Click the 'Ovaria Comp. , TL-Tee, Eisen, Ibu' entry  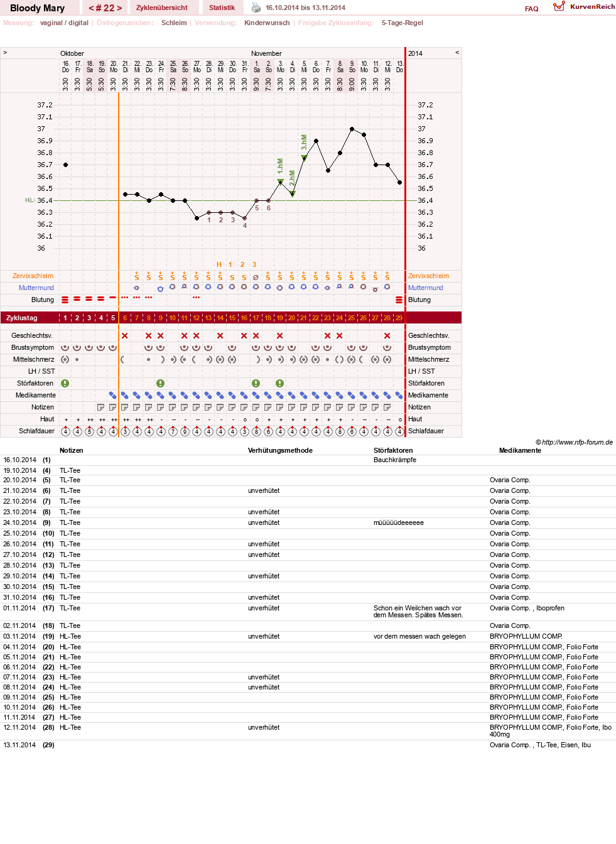tap(540, 745)
